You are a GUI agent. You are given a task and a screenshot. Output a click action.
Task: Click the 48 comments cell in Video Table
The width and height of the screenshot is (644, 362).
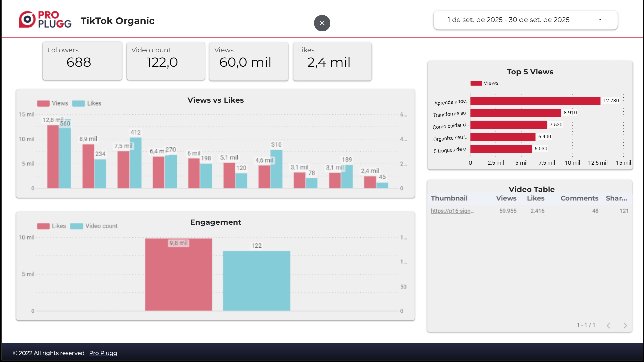[x=595, y=211]
